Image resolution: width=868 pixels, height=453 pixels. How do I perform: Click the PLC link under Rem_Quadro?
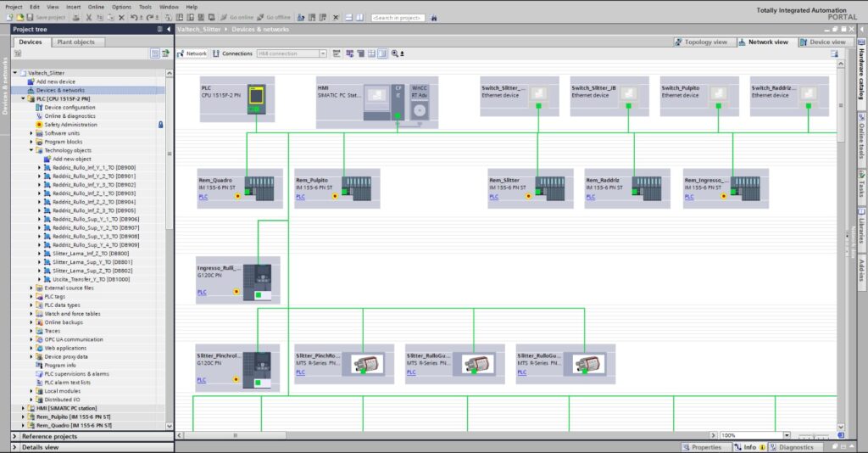(203, 197)
